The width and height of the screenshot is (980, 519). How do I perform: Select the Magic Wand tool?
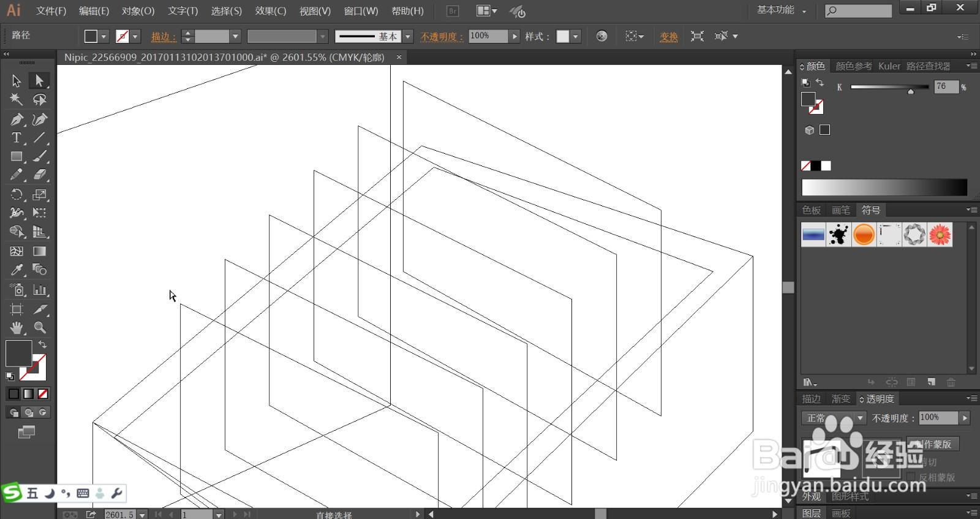click(17, 99)
